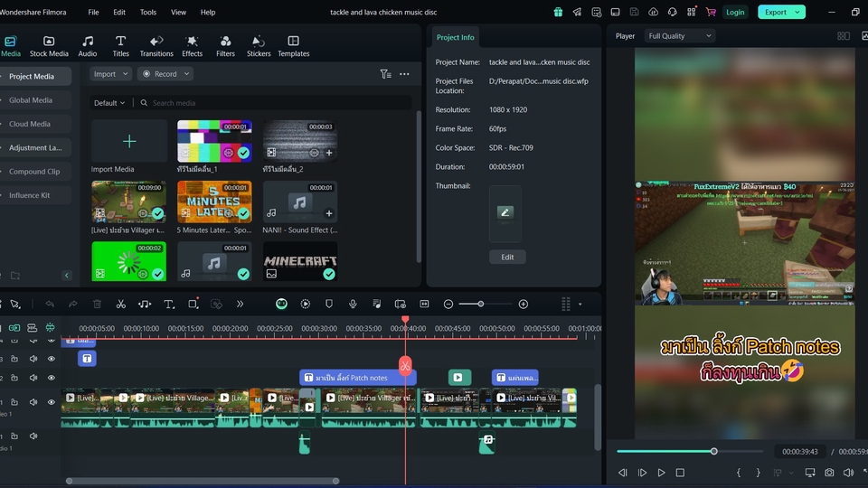The height and width of the screenshot is (488, 868).
Task: Click the text tool in timeline toolbar
Action: (169, 305)
